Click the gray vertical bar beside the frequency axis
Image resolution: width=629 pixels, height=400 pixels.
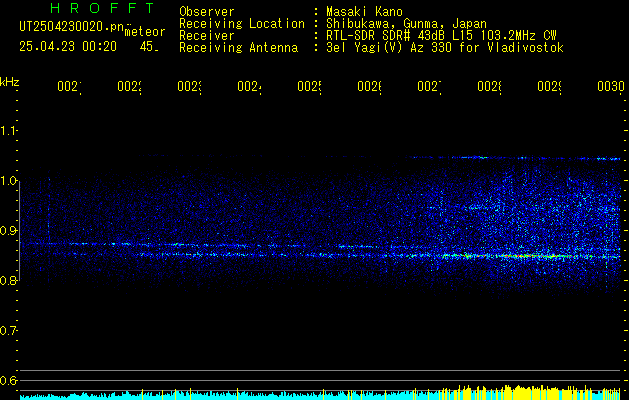click(20, 231)
